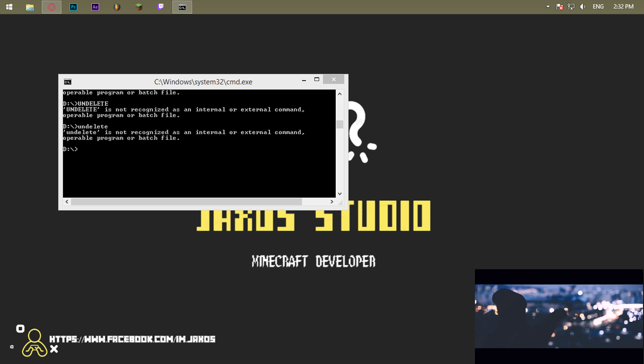Viewport: 644px width, 364px height.
Task: Open Twitch app on the taskbar
Action: click(x=160, y=7)
